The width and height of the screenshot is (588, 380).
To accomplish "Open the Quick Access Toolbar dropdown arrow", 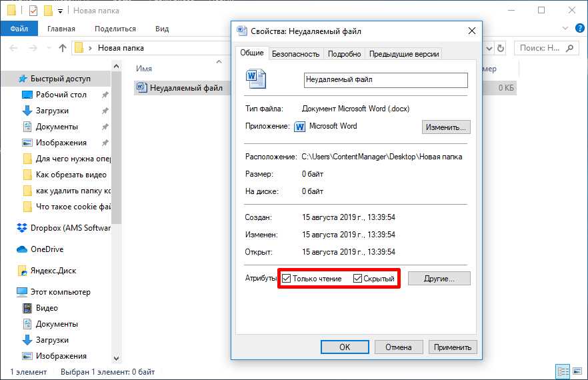I will click(x=60, y=11).
